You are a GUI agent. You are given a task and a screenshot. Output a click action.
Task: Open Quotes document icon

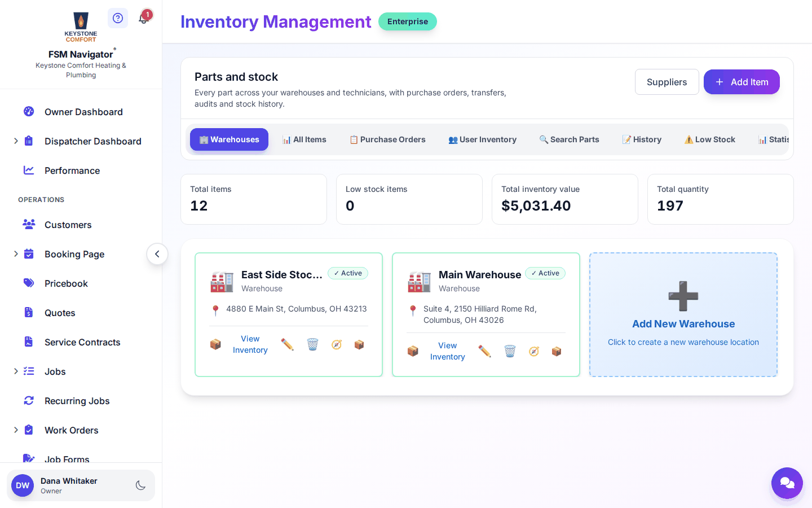click(29, 312)
